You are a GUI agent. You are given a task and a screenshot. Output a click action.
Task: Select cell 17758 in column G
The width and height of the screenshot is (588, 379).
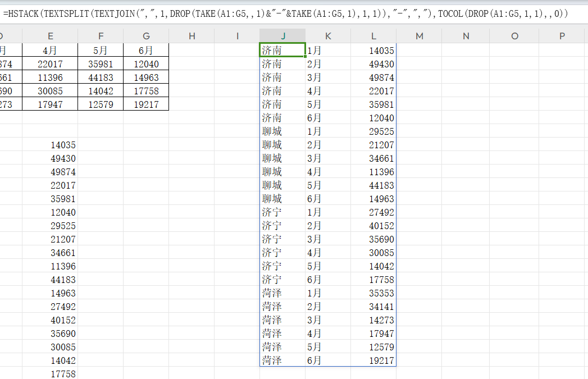(146, 91)
